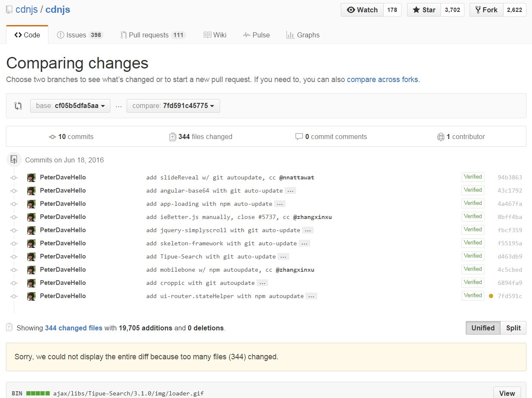This screenshot has width=532, height=398.
Task: Expand app-loading commit description ellipsis
Action: 280,204
